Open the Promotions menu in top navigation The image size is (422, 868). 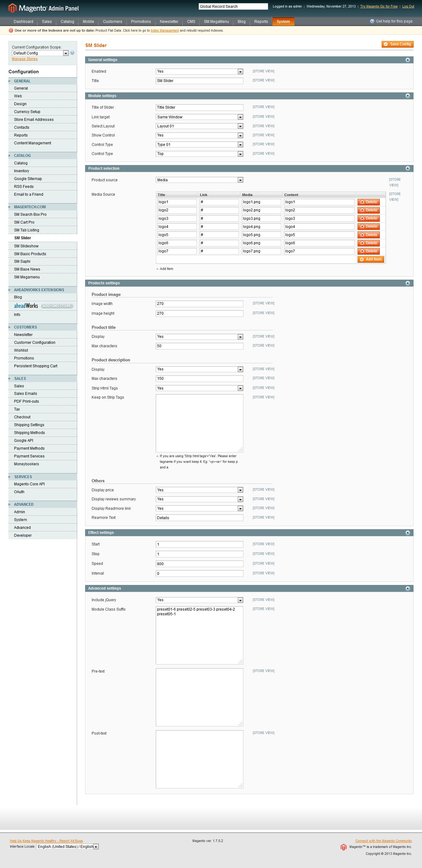click(141, 22)
